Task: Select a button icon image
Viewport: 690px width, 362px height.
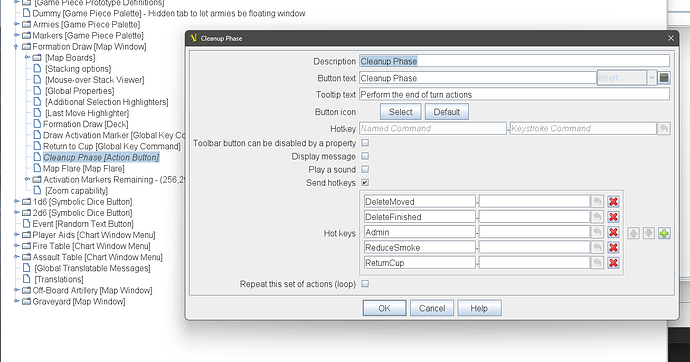Action: 400,112
